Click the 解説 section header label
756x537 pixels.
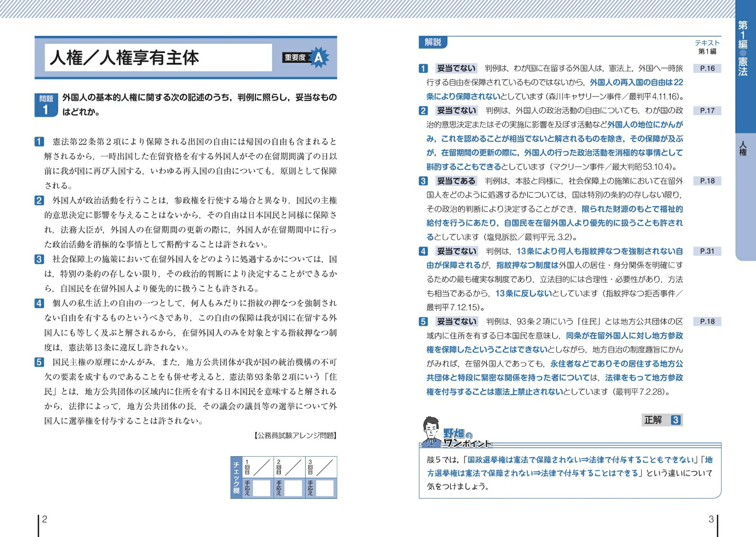coord(432,43)
